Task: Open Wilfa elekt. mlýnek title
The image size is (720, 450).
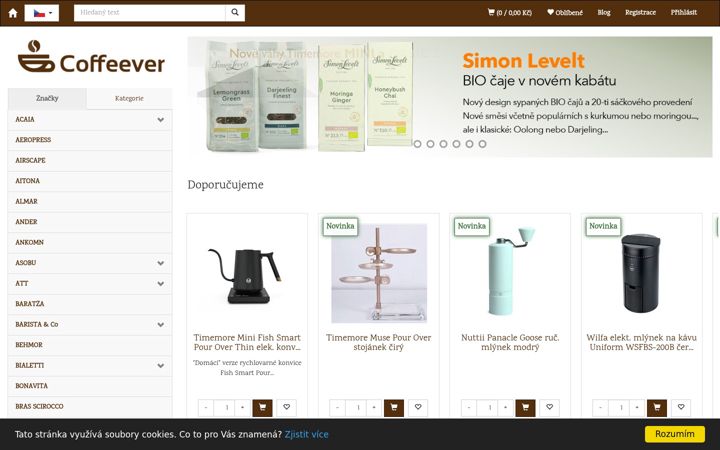Action: click(x=641, y=343)
